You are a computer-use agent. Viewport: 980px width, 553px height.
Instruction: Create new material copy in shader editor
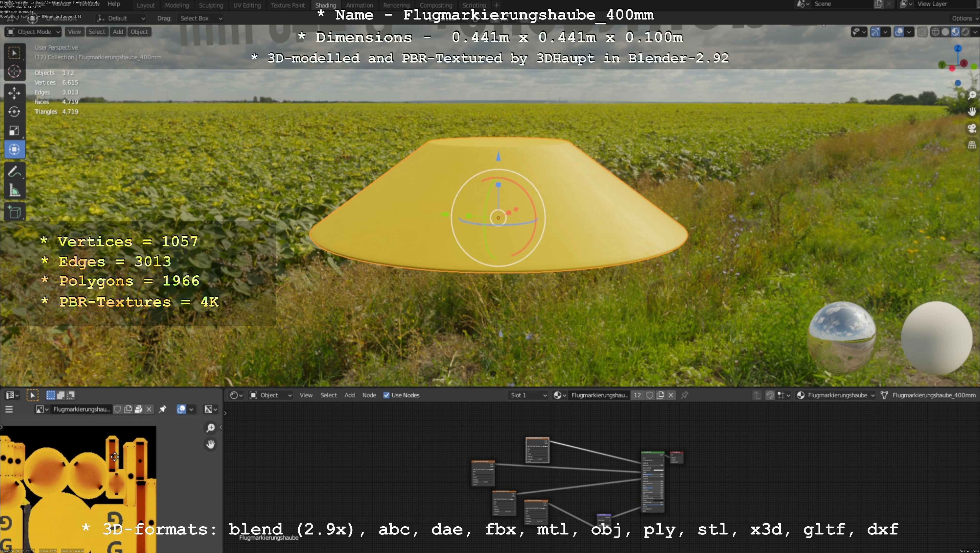pos(660,395)
